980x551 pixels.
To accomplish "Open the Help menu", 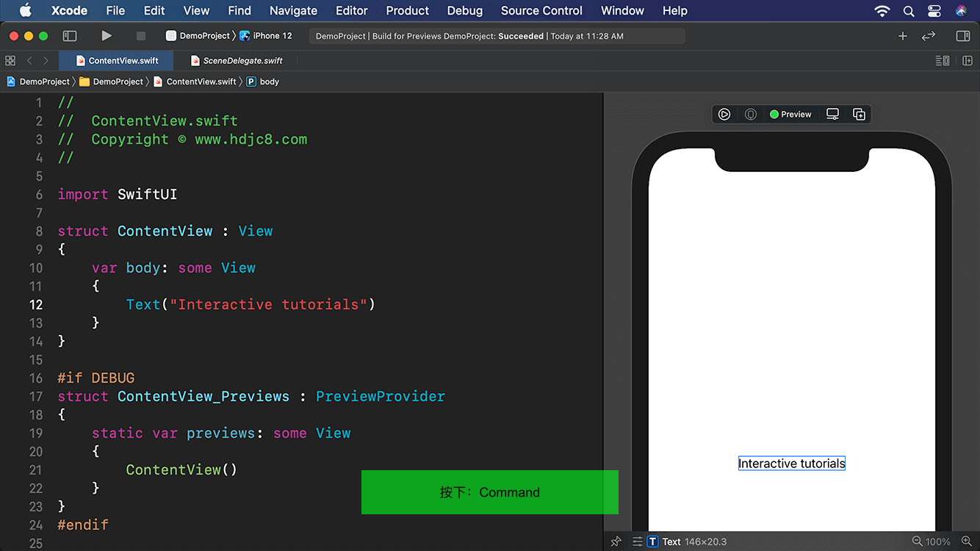I will (x=675, y=10).
